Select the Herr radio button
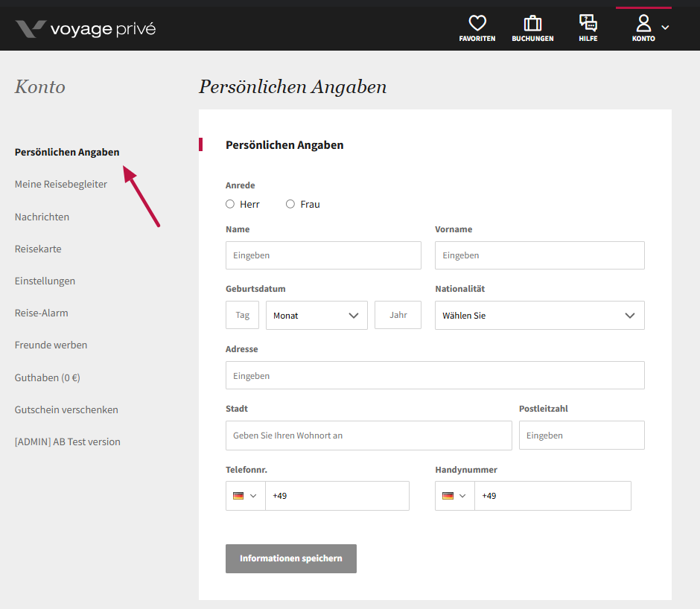The width and height of the screenshot is (700, 609). pyautogui.click(x=230, y=204)
